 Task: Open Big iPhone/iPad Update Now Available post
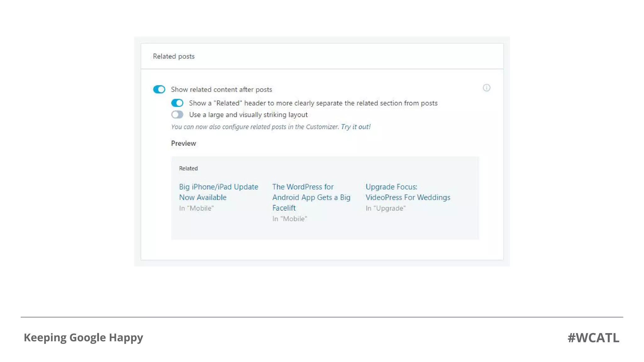pos(218,192)
